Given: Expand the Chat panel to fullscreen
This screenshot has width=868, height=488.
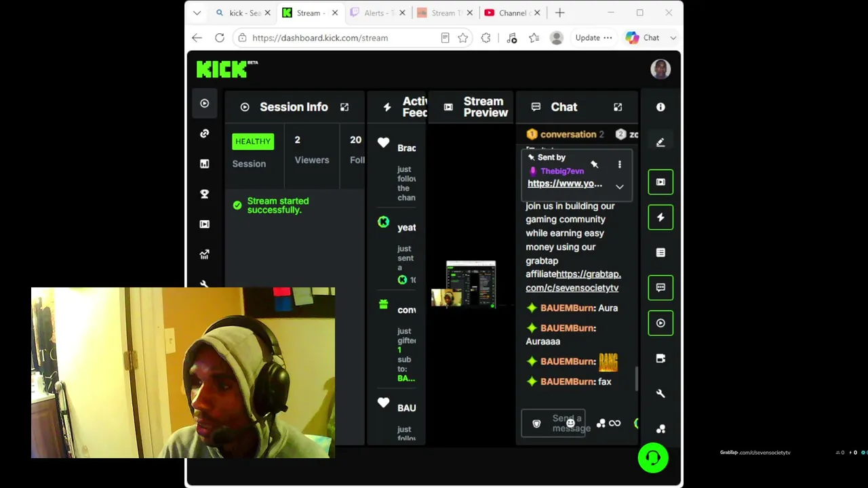Looking at the screenshot, I should coord(618,107).
